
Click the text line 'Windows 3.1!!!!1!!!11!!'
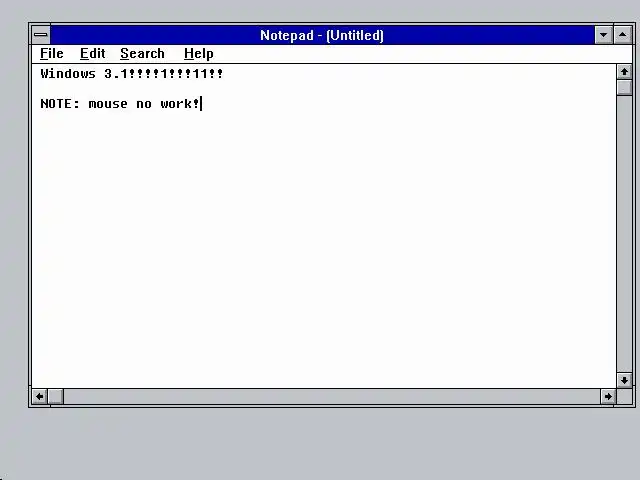(x=131, y=74)
